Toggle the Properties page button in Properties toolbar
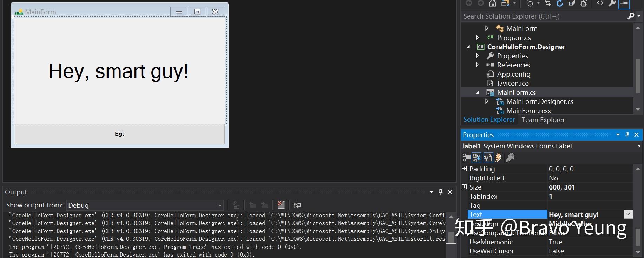Screen dimensions: 644x258 click(488, 158)
